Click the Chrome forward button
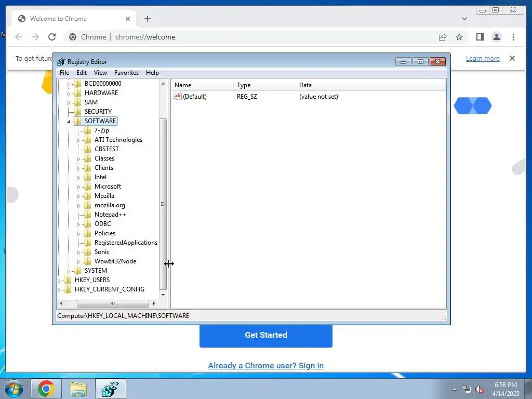This screenshot has height=399, width=532. [35, 37]
